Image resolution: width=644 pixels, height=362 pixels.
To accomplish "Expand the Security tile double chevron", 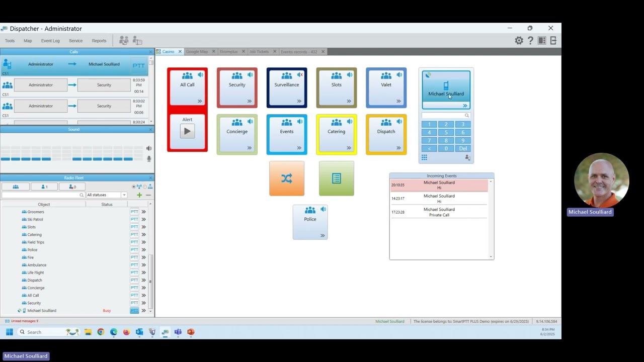I will [250, 101].
